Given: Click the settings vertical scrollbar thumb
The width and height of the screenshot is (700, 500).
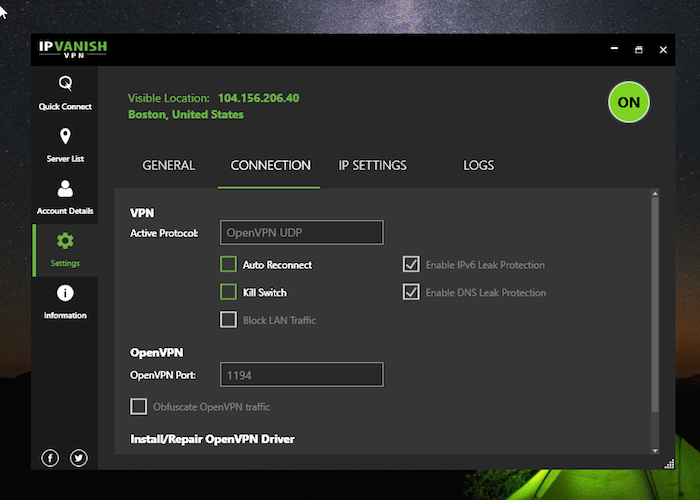Looking at the screenshot, I should (655, 305).
